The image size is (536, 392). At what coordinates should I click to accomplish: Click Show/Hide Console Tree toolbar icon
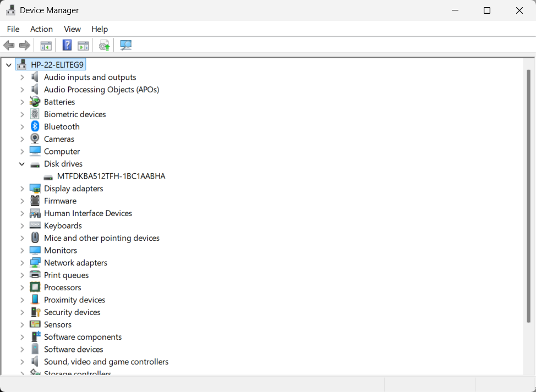(46, 45)
